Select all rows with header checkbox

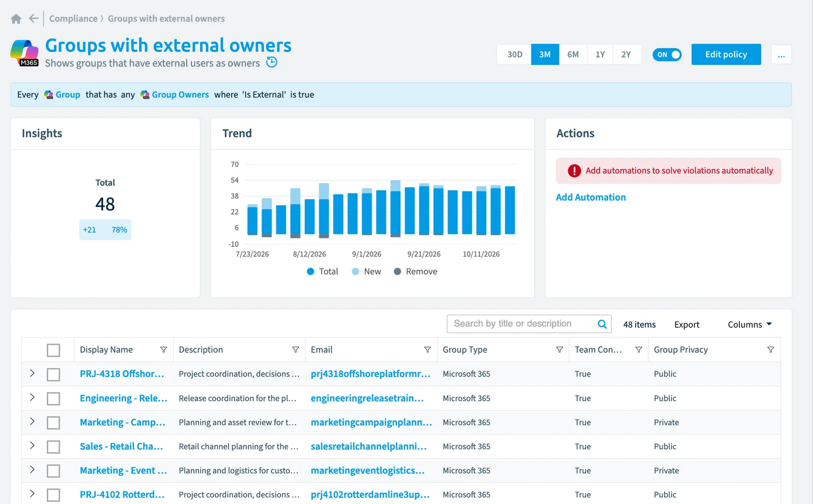coord(53,350)
